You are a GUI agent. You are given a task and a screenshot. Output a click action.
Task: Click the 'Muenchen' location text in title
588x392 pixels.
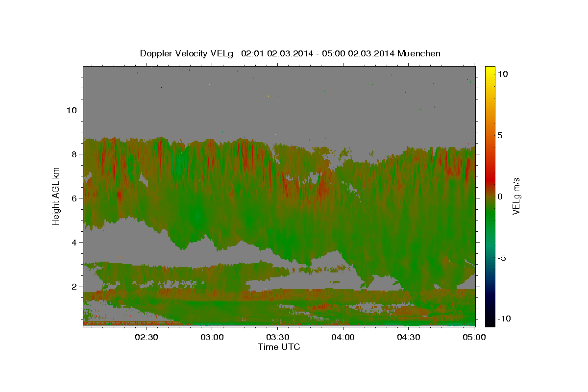click(x=419, y=53)
